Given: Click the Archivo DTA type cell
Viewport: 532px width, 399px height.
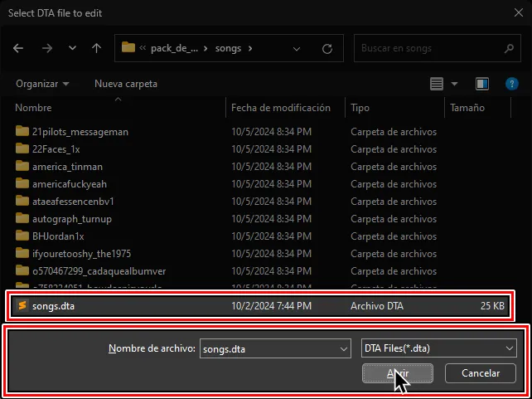Looking at the screenshot, I should coord(377,306).
